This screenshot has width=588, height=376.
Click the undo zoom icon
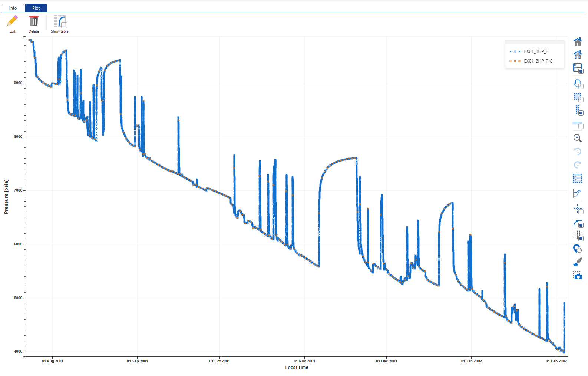pos(578,152)
